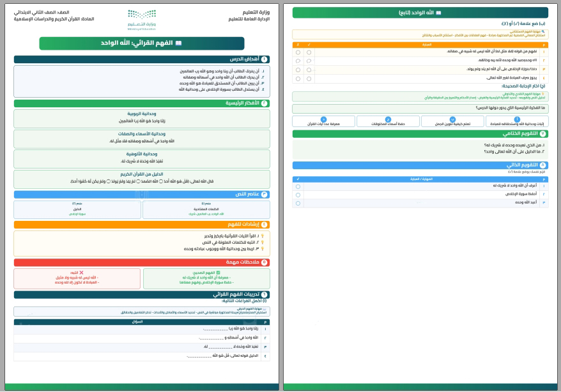The width and height of the screenshot is (561, 392).
Task: Click the 'السؤال' column header
Action: click(x=137, y=322)
